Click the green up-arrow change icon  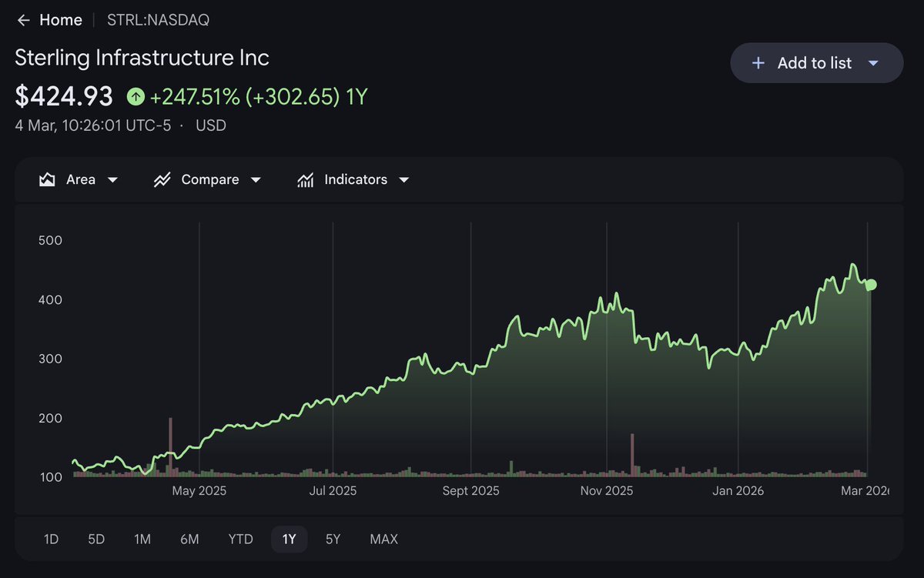pyautogui.click(x=136, y=97)
